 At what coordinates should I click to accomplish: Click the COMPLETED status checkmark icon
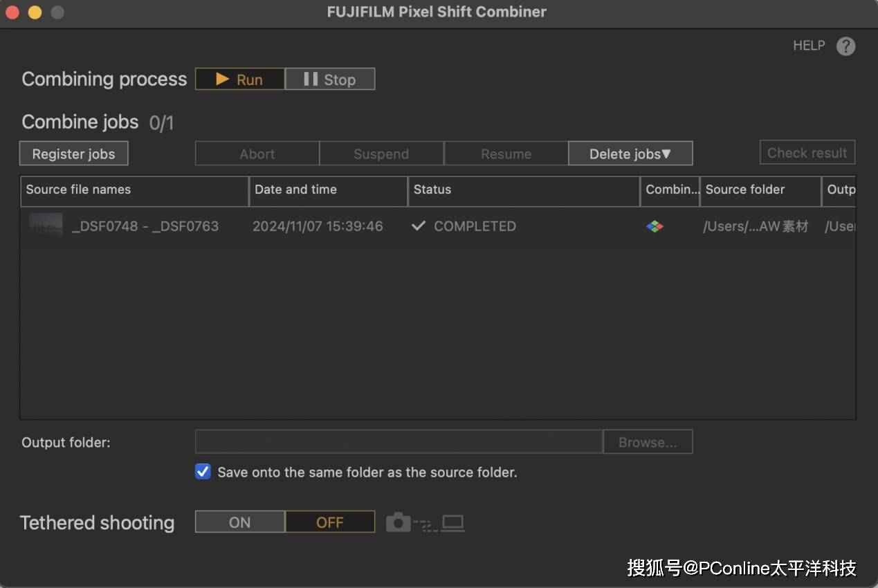point(418,226)
